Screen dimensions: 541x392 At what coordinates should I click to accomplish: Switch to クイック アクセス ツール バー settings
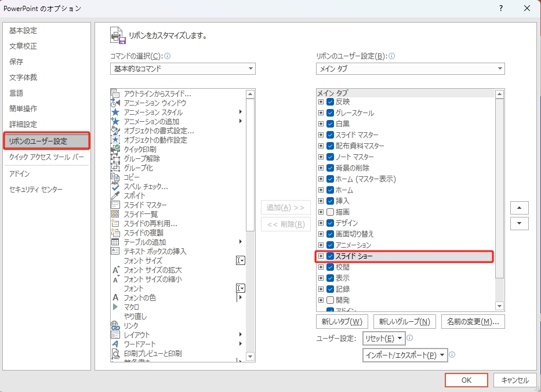click(x=46, y=157)
